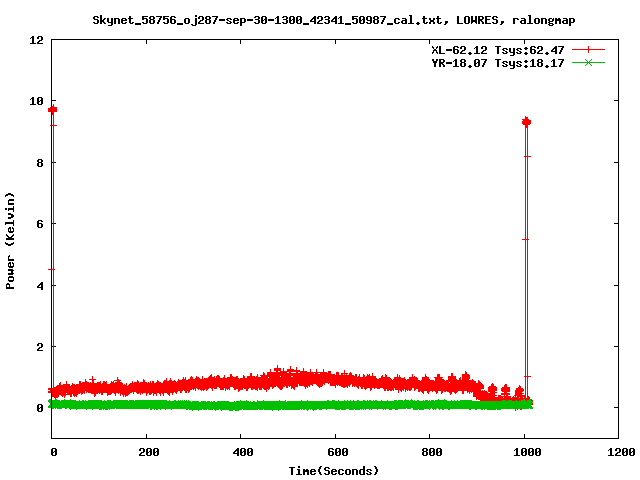Click the plot title text at top
The width and height of the screenshot is (640, 480).
[x=333, y=19]
